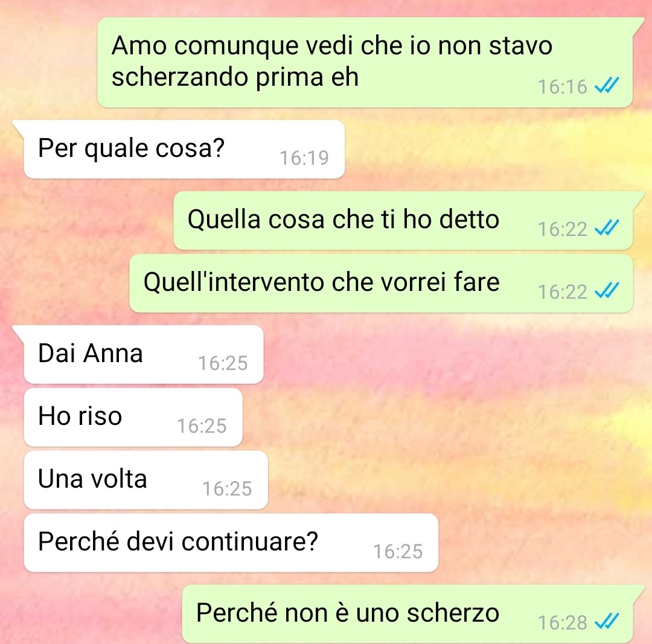The height and width of the screenshot is (644, 652).
Task: Tap the 16:19 timestamp
Action: (304, 158)
